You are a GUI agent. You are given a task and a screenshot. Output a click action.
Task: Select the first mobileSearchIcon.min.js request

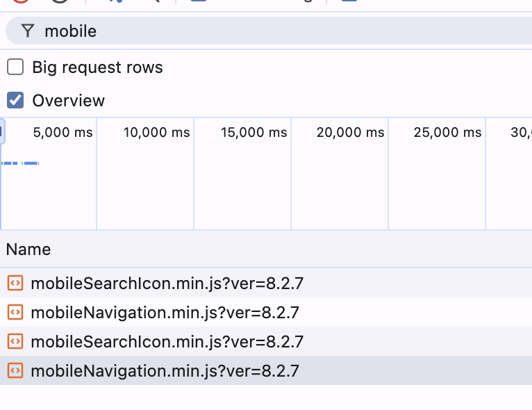(x=167, y=283)
